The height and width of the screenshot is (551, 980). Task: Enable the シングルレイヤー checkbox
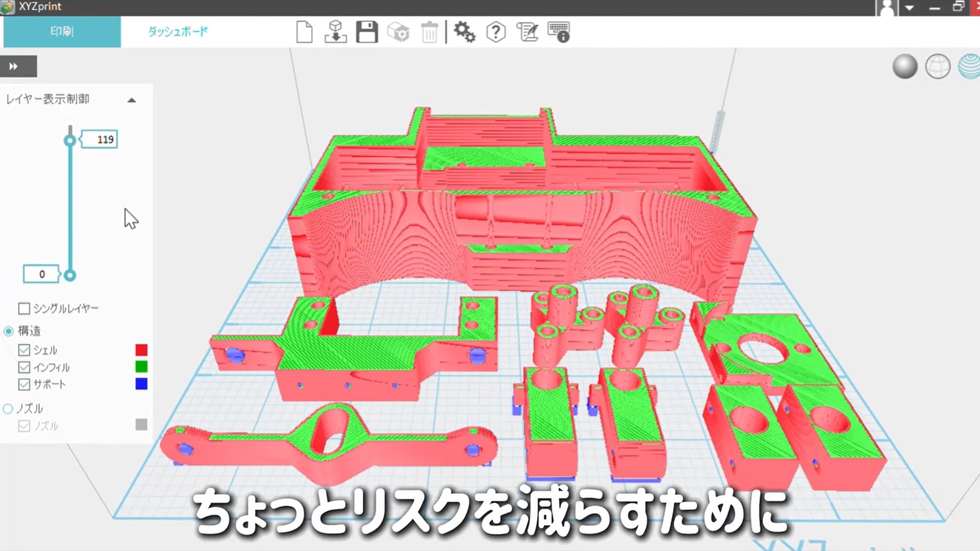pyautogui.click(x=24, y=309)
